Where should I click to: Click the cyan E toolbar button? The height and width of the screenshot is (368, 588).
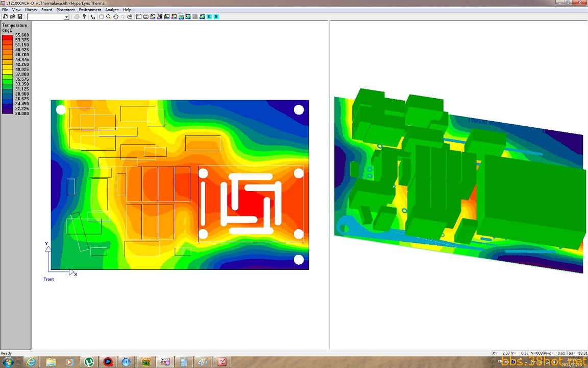click(209, 16)
